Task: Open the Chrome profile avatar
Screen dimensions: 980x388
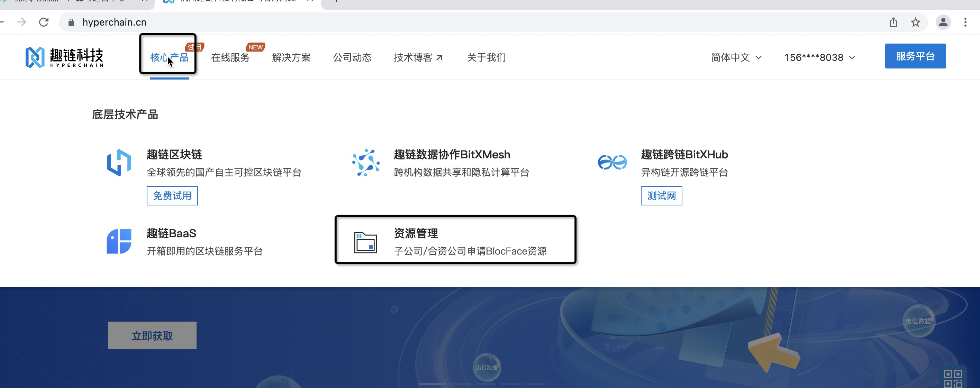Action: [943, 22]
